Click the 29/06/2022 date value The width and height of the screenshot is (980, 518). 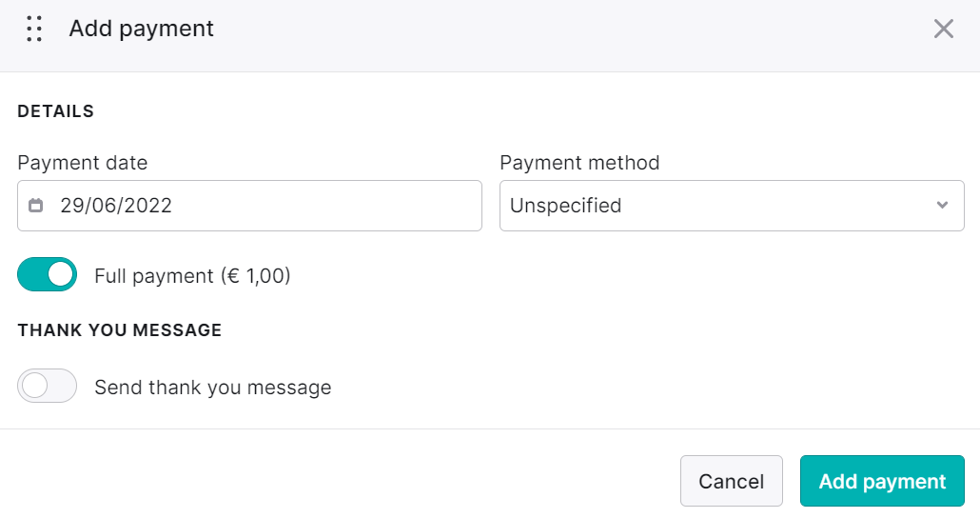[116, 205]
